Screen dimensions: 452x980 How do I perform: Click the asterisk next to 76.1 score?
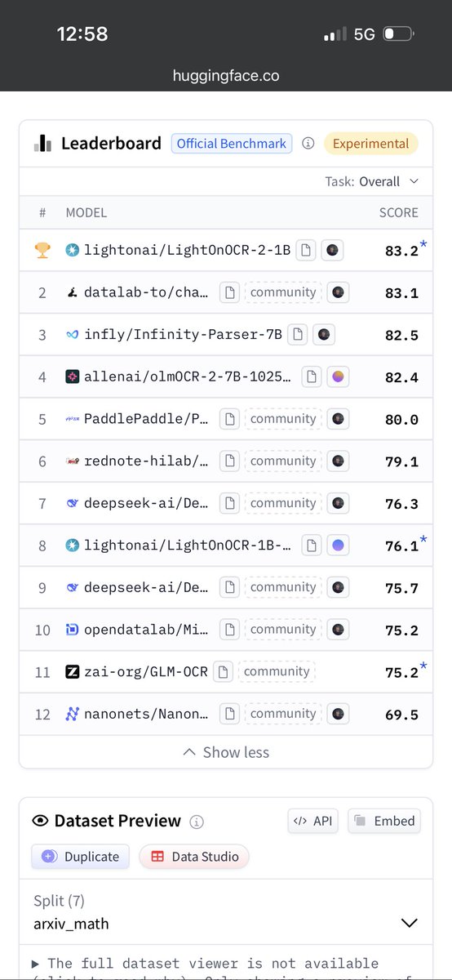(423, 538)
